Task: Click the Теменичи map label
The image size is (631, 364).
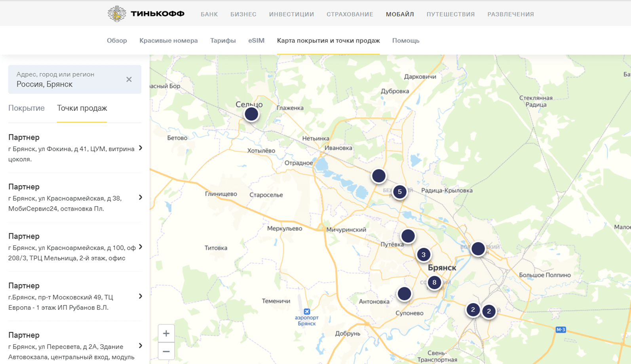Action: tap(276, 301)
